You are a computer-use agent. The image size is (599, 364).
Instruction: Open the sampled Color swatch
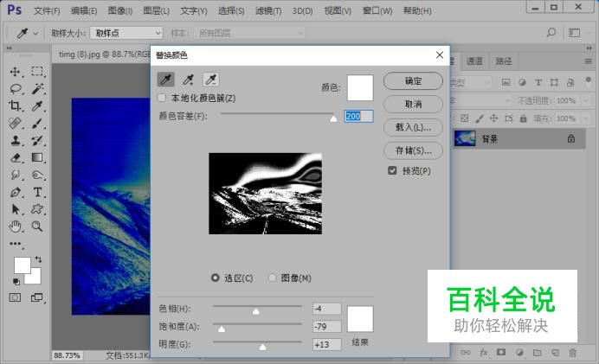pyautogui.click(x=360, y=87)
